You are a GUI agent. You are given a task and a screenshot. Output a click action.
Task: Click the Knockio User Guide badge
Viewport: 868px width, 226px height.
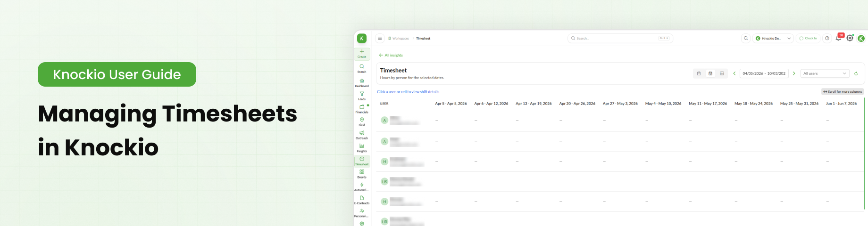117,74
